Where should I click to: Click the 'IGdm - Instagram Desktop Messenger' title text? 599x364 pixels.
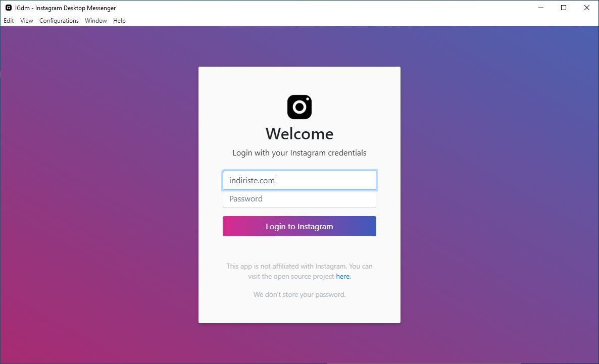point(65,8)
